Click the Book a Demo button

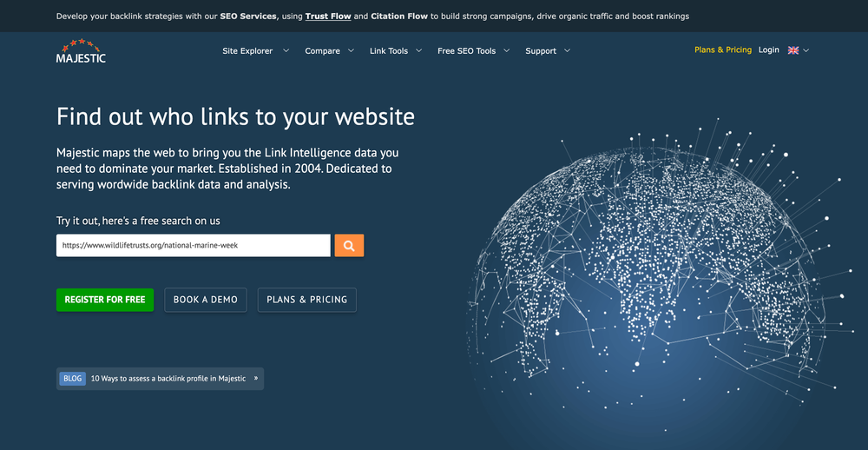point(206,300)
